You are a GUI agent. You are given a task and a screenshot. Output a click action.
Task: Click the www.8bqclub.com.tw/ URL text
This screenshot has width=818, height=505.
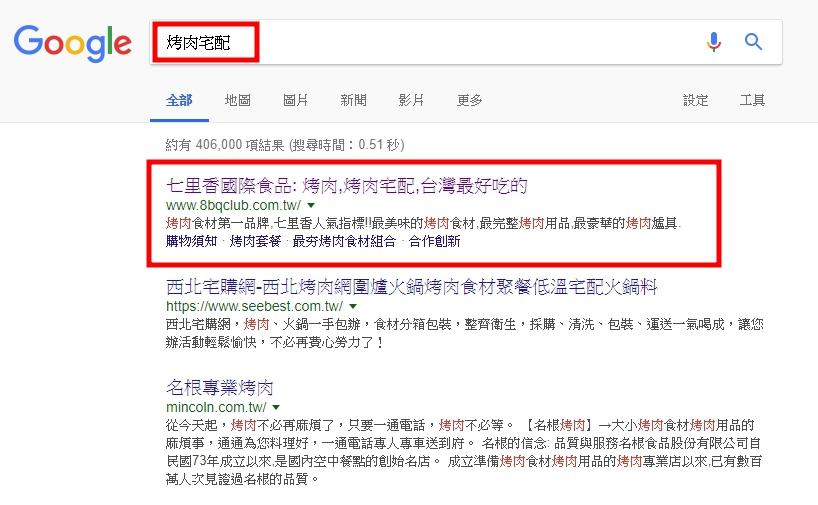[x=234, y=205]
